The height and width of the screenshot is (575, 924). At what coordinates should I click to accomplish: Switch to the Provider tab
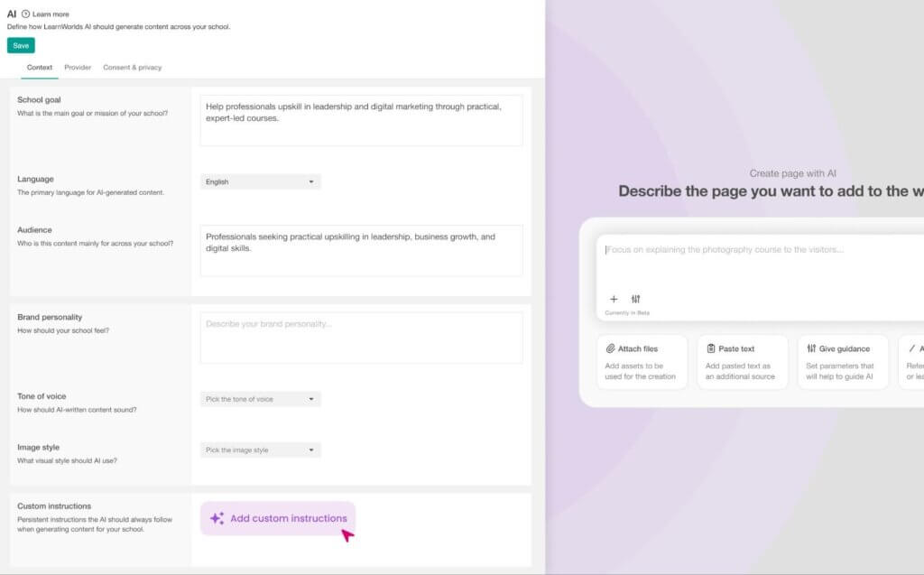pos(78,67)
